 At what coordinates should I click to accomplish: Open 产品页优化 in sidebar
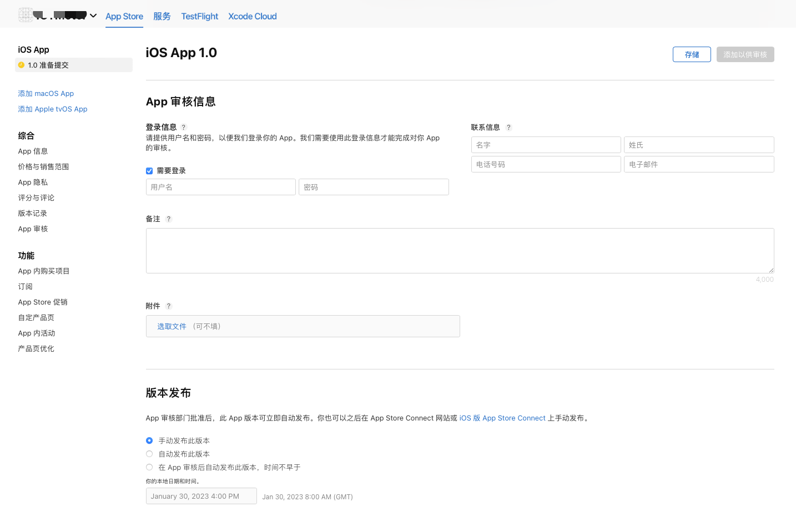tap(36, 348)
